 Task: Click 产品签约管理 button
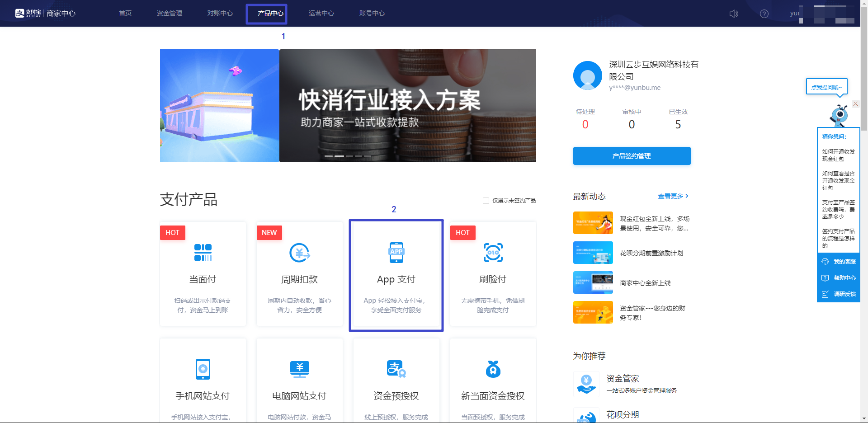click(632, 156)
